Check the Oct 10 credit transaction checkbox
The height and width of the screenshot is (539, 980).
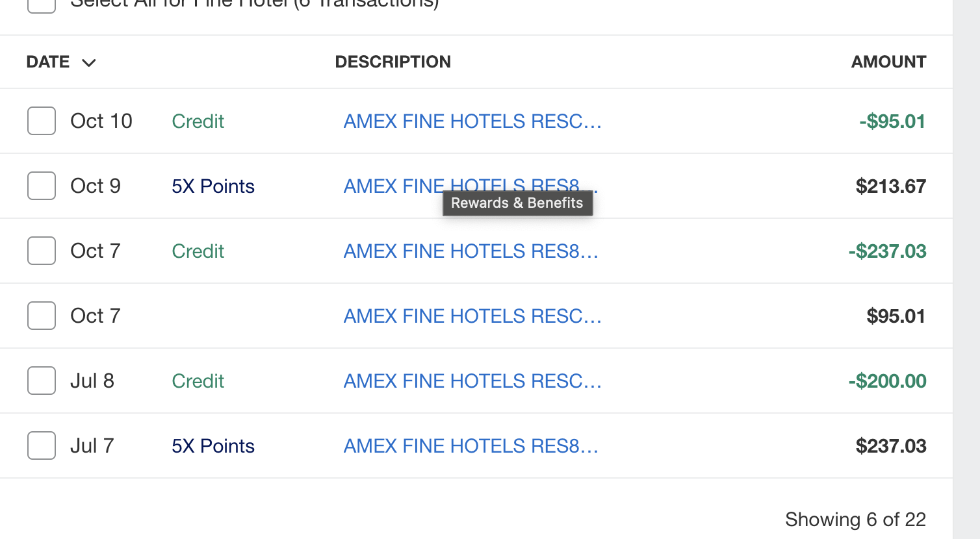[x=42, y=121]
